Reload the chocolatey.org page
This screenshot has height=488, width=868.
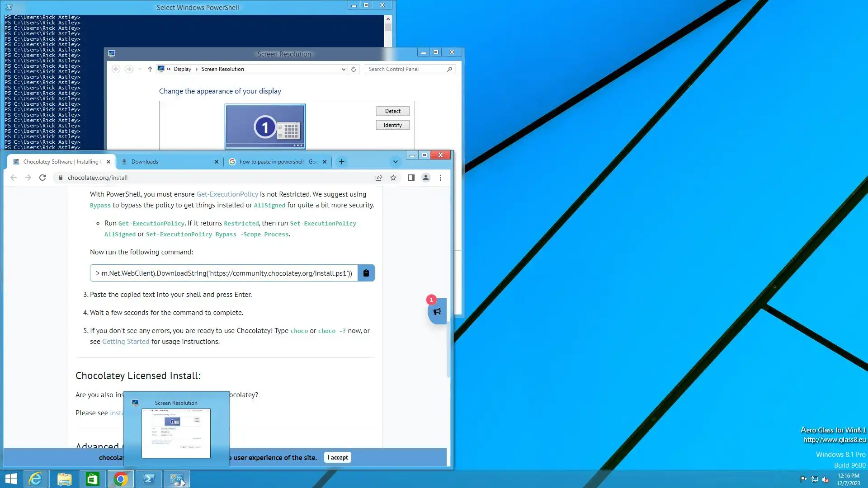point(42,178)
